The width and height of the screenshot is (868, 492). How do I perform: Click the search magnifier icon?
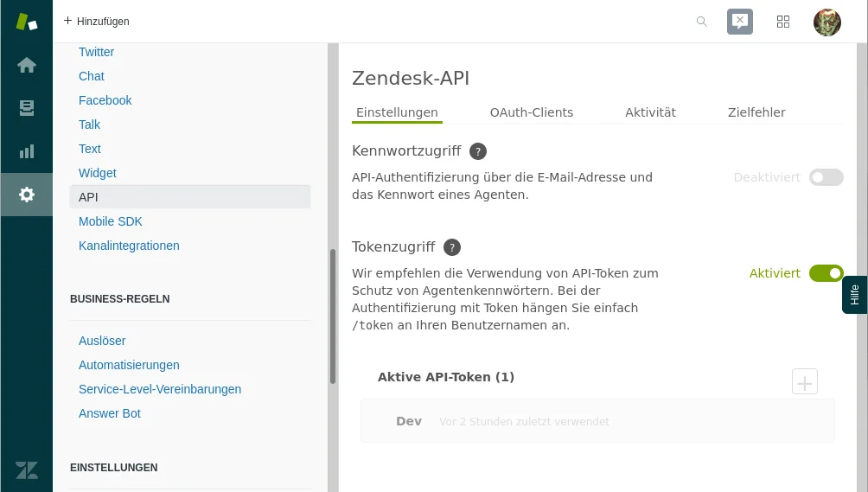pyautogui.click(x=702, y=22)
